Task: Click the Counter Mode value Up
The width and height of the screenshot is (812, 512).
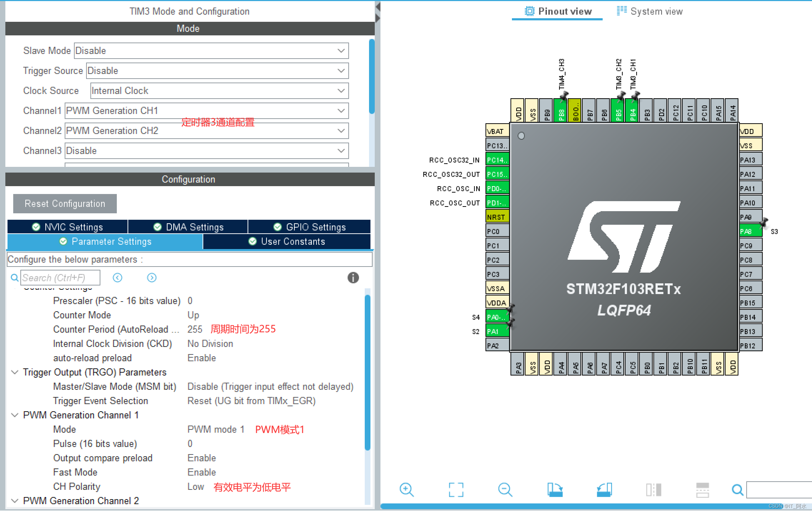Action: click(x=193, y=315)
